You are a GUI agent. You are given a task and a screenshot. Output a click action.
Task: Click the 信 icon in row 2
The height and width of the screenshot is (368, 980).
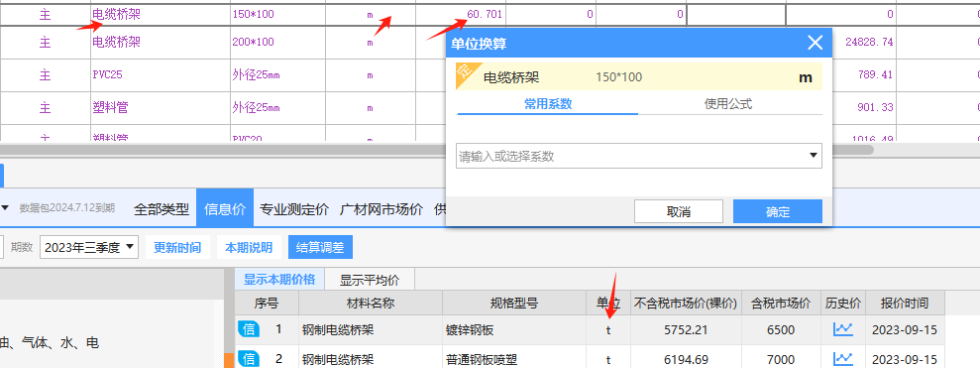coord(250,359)
